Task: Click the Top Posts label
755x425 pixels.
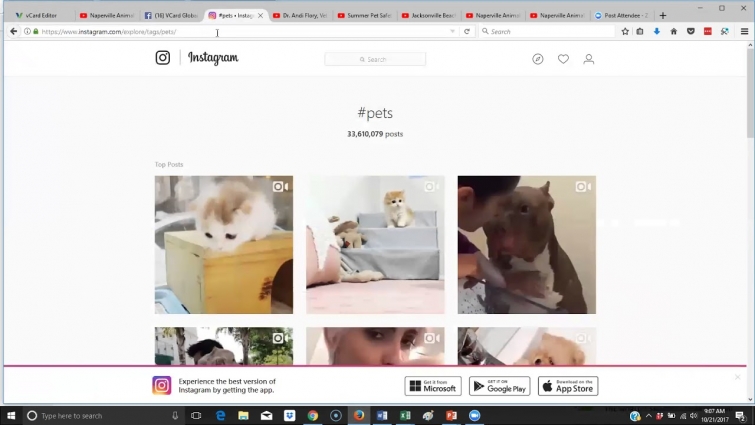Action: [x=169, y=164]
